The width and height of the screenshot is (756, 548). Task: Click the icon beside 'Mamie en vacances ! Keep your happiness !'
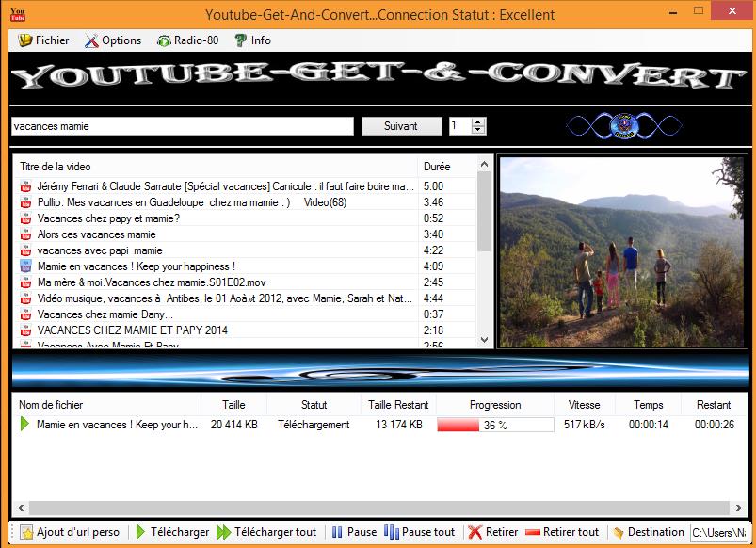[25, 266]
